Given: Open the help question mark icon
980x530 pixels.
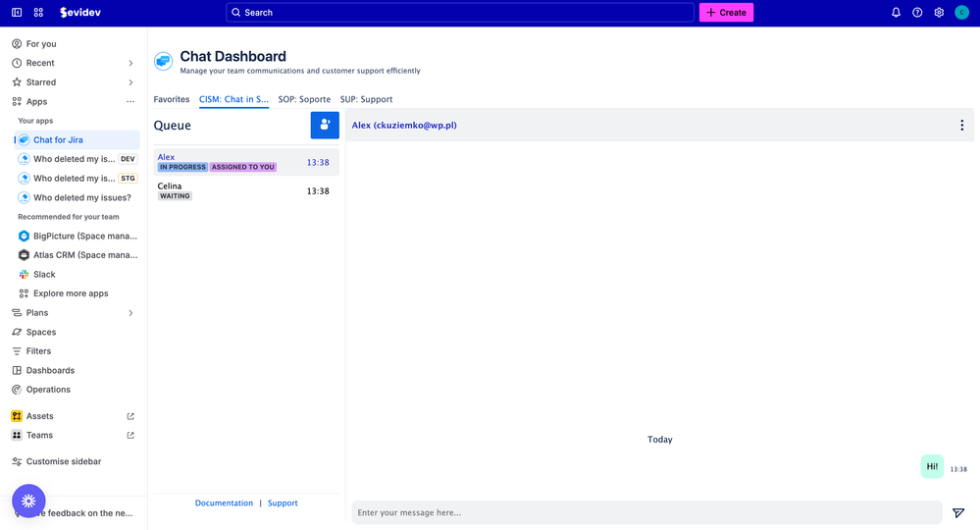Looking at the screenshot, I should (917, 13).
